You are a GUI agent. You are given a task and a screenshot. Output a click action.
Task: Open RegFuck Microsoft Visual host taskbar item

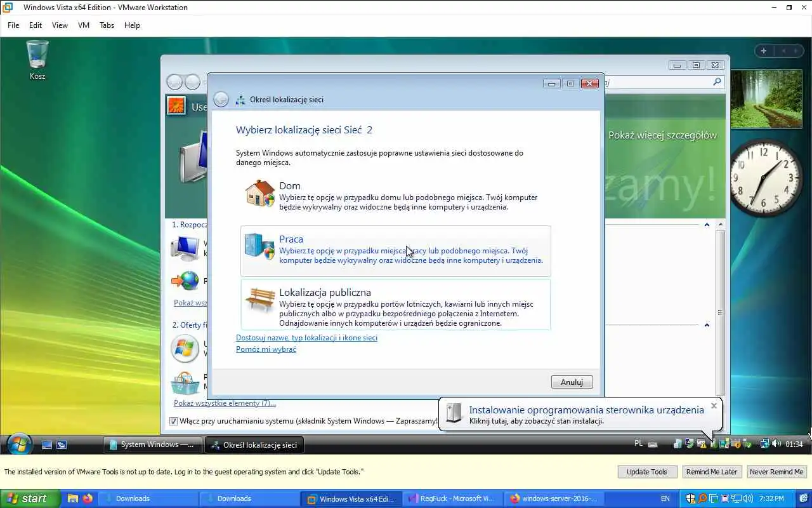tap(453, 498)
